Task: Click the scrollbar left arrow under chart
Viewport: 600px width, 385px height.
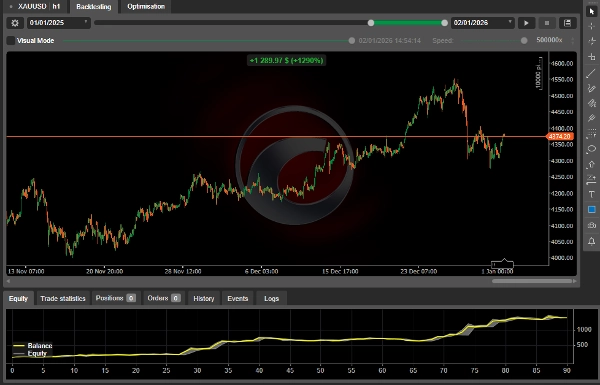Action: click(8, 281)
